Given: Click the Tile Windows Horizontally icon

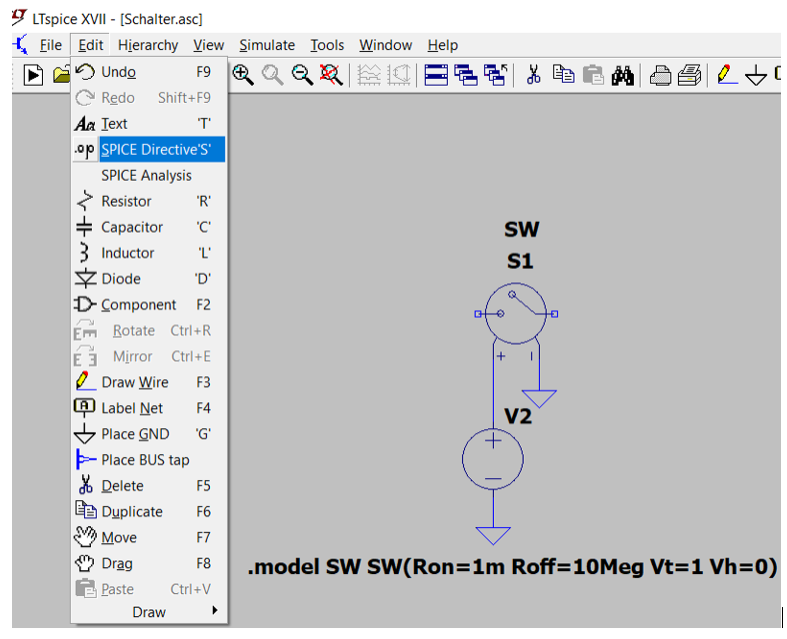Looking at the screenshot, I should 436,75.
